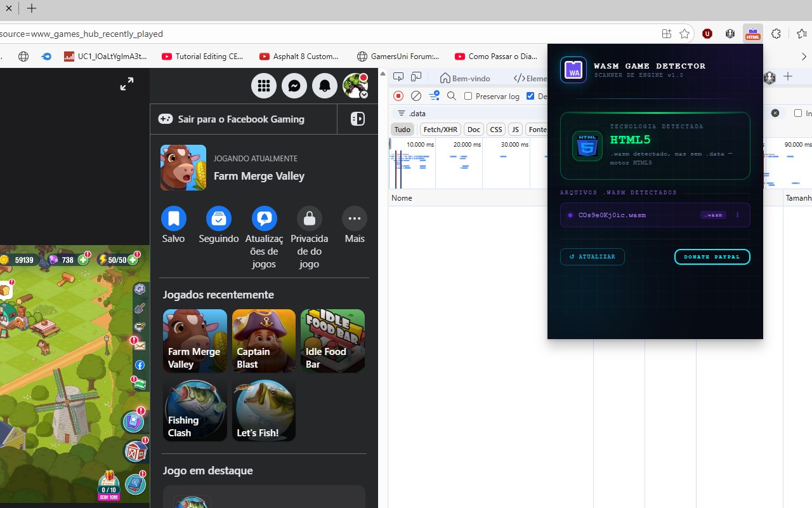
Task: Click the DevTools inspect element icon
Action: tap(398, 77)
